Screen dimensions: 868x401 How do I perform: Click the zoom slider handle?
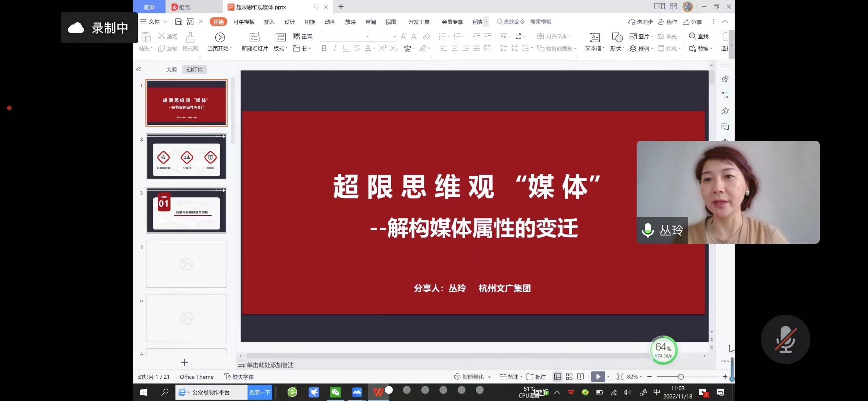point(681,377)
